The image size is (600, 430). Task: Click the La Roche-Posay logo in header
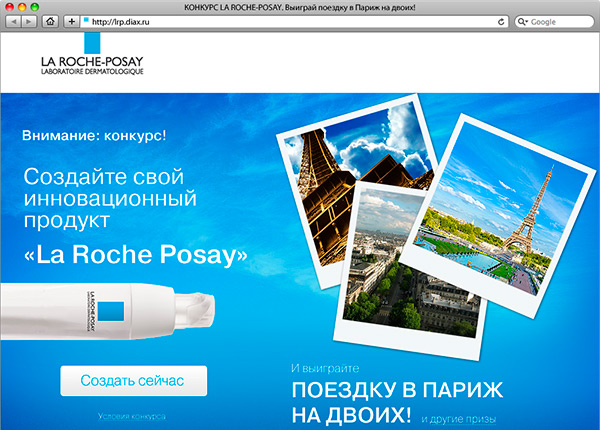(92, 54)
